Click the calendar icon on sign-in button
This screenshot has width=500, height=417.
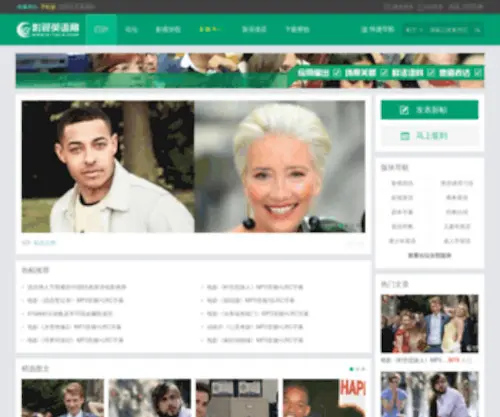click(x=405, y=136)
